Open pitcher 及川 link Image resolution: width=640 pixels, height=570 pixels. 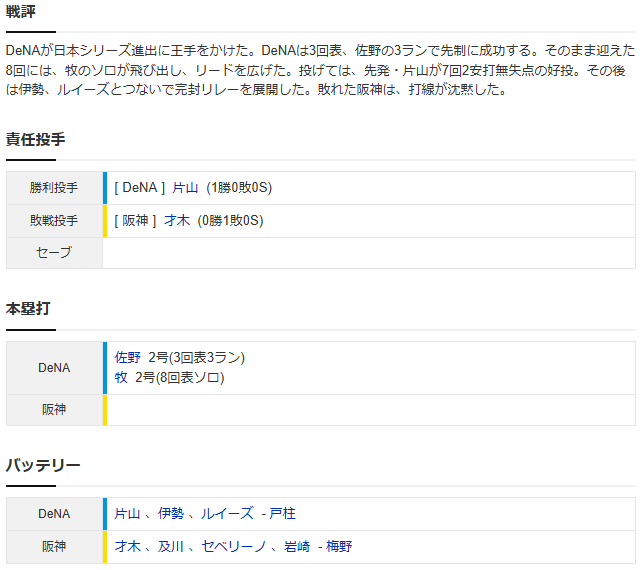(171, 547)
